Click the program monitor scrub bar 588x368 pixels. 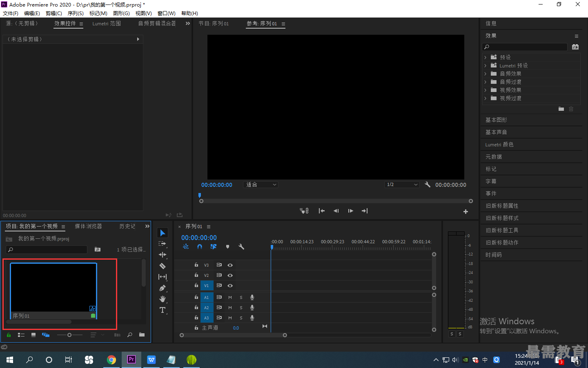coord(336,201)
